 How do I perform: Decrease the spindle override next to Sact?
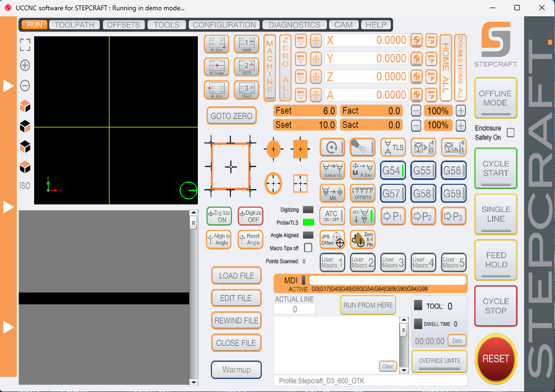tap(416, 125)
